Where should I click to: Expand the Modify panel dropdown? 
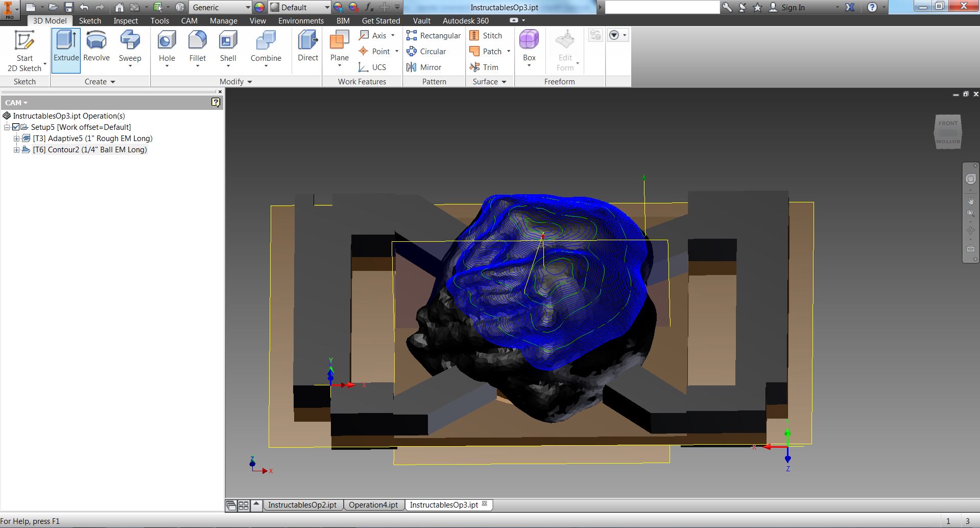[236, 81]
